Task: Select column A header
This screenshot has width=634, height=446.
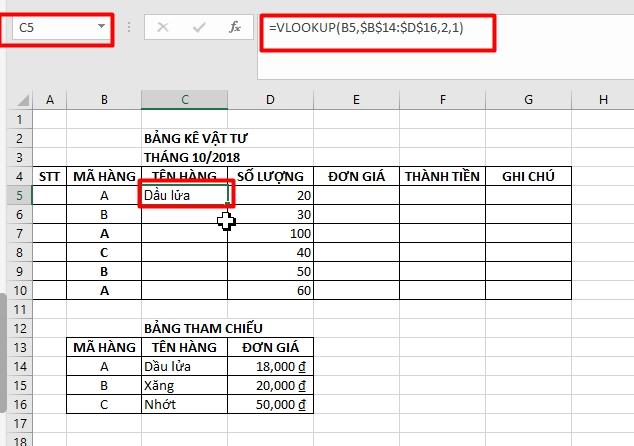Action: (50, 100)
